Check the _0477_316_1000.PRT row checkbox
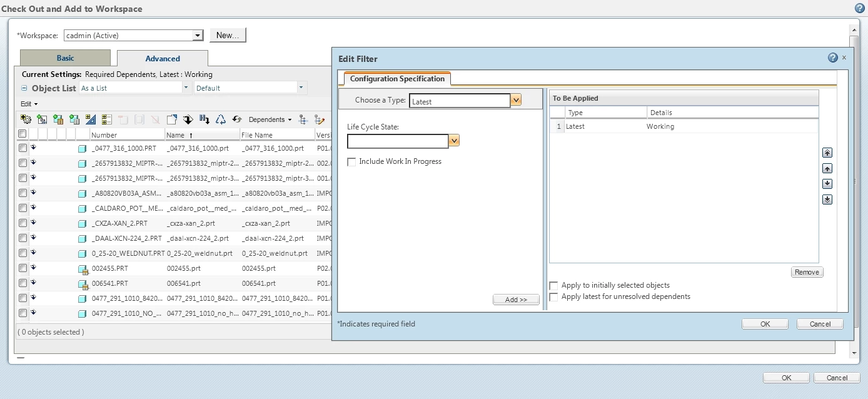The width and height of the screenshot is (868, 399). coord(23,148)
